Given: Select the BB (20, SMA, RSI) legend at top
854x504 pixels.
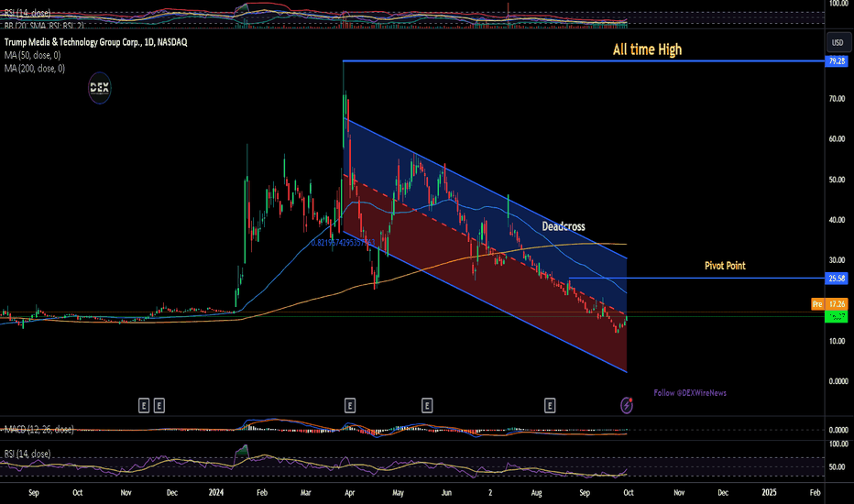Looking at the screenshot, I should point(44,25).
